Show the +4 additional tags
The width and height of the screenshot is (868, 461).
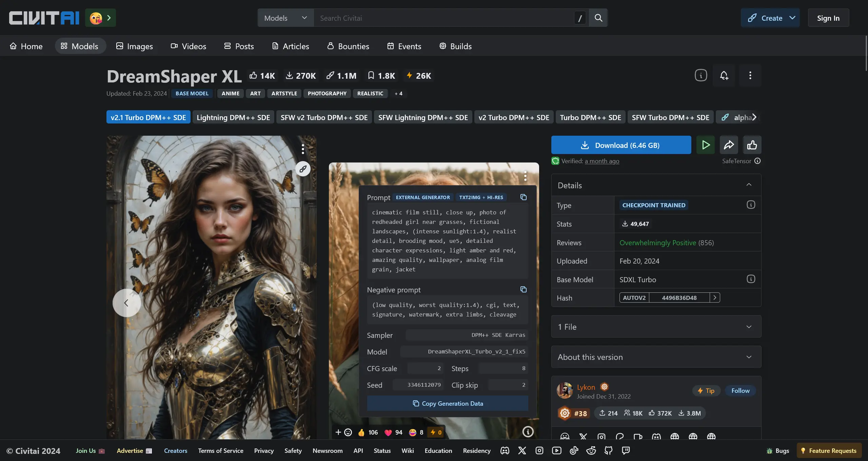398,94
